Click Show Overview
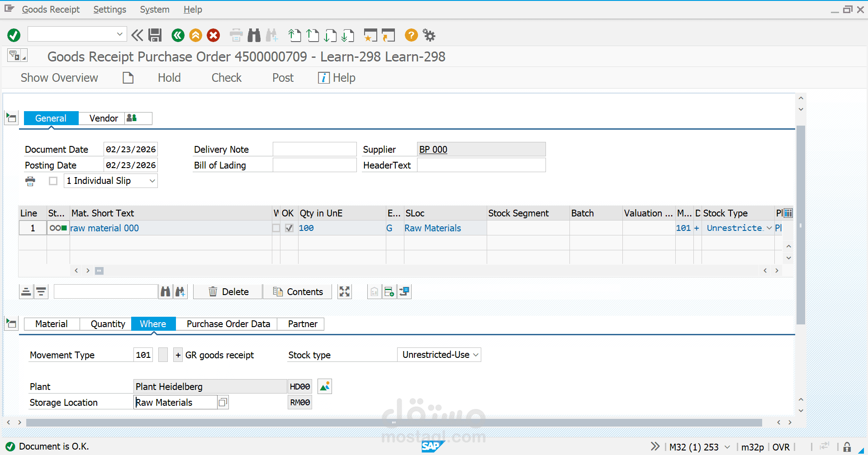The image size is (868, 455). pos(59,77)
